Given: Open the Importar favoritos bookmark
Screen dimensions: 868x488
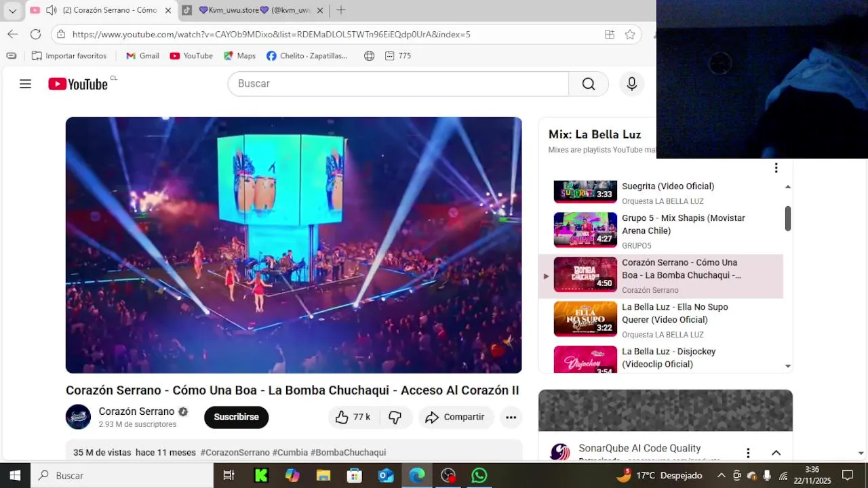Looking at the screenshot, I should [69, 56].
